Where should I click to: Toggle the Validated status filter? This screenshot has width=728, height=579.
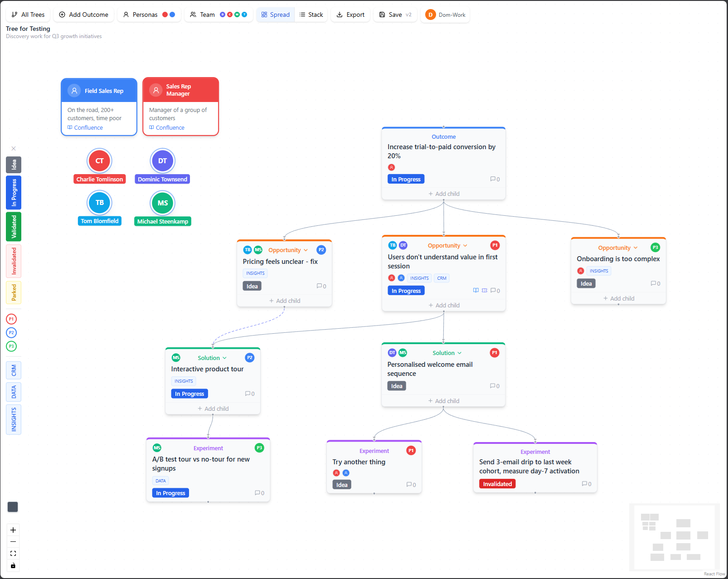14,227
